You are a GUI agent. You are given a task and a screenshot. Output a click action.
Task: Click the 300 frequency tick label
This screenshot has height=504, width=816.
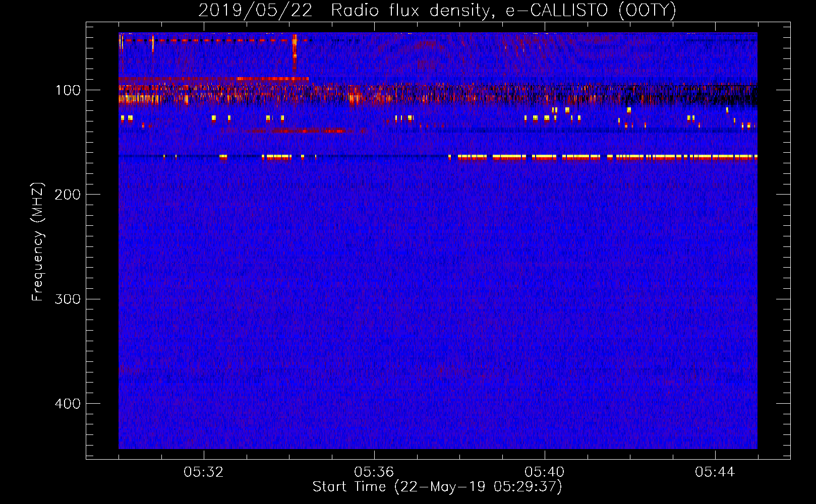pyautogui.click(x=67, y=299)
